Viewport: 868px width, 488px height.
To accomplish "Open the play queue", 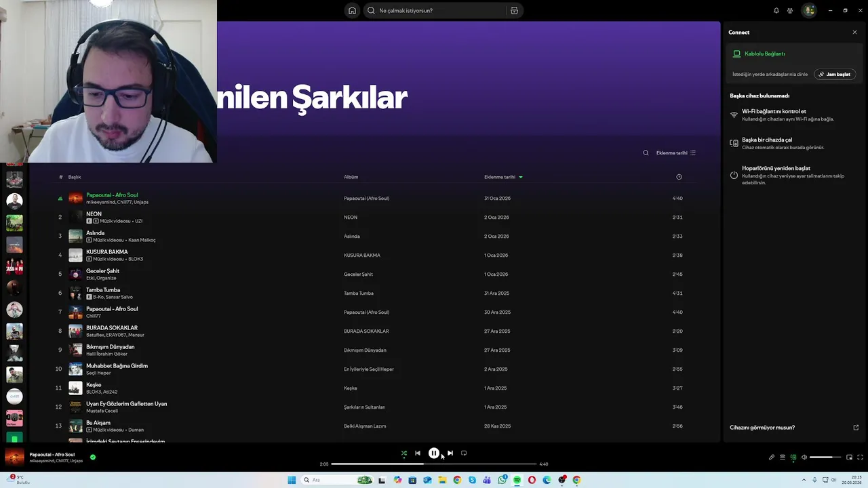I will point(783,457).
